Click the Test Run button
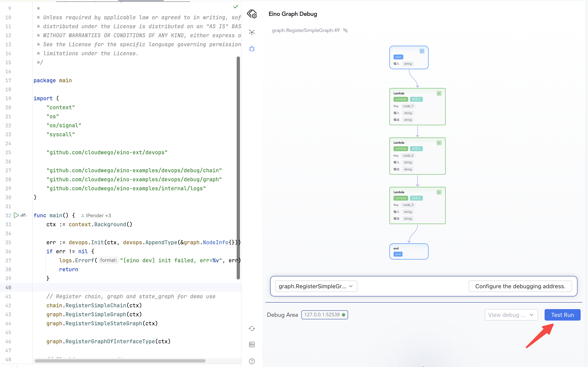The height and width of the screenshot is (367, 588). click(x=562, y=315)
